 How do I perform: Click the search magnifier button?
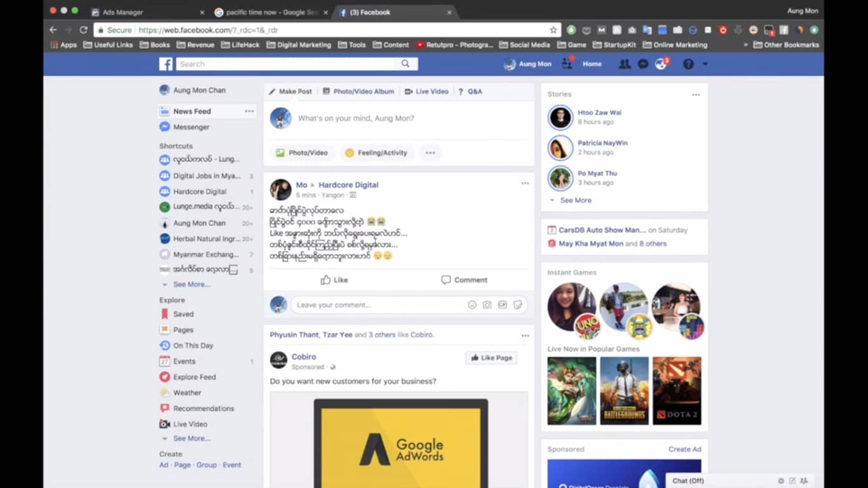405,64
